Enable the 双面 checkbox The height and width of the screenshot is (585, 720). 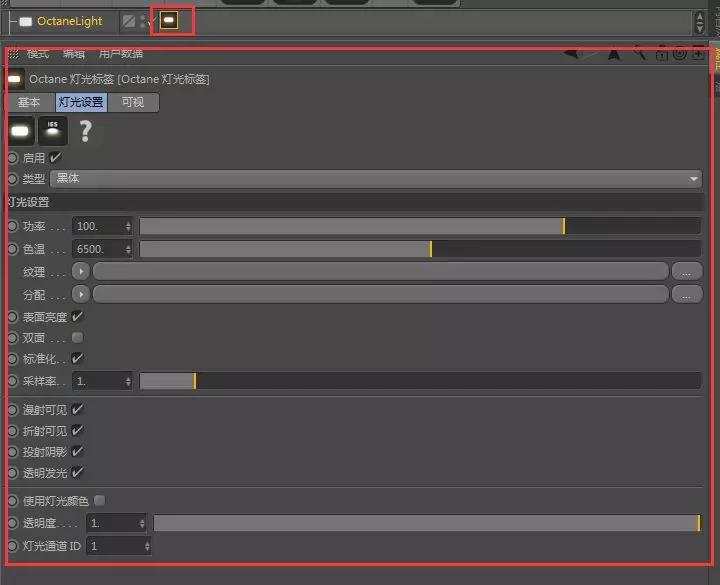coord(77,338)
